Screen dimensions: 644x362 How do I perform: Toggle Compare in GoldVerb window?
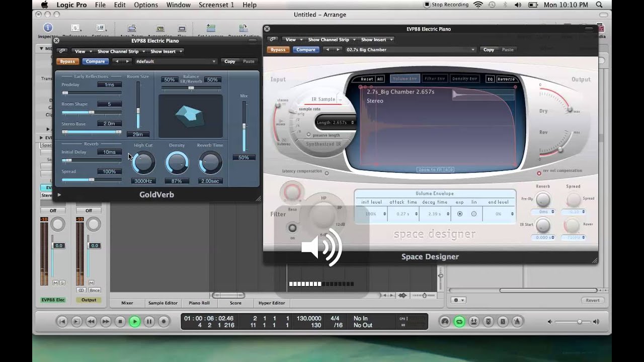click(x=95, y=61)
